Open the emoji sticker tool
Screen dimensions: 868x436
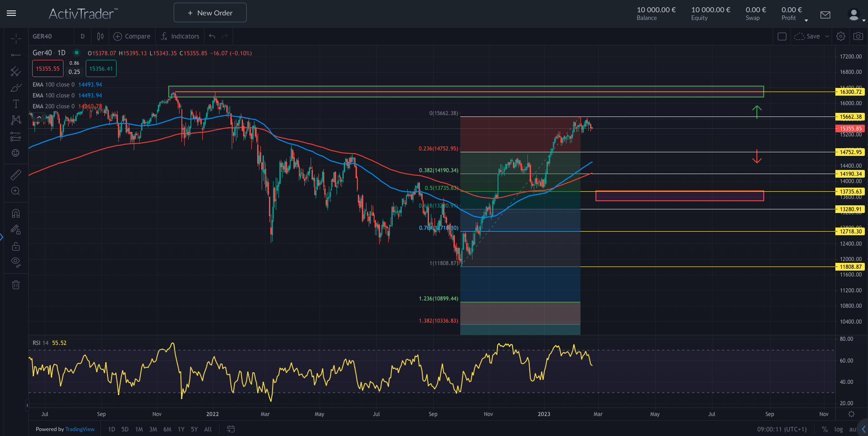tap(15, 153)
